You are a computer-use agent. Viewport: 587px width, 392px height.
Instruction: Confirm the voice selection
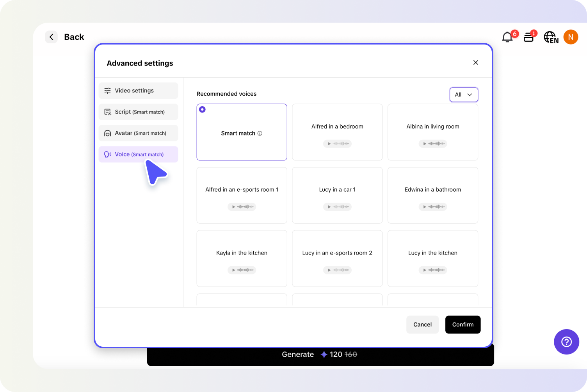click(x=463, y=324)
